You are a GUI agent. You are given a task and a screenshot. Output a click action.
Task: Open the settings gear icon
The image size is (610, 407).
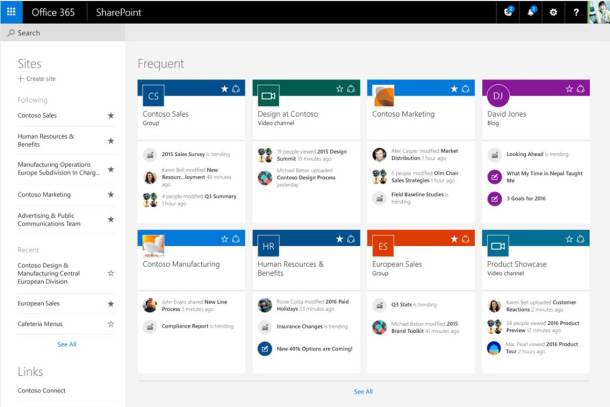553,12
